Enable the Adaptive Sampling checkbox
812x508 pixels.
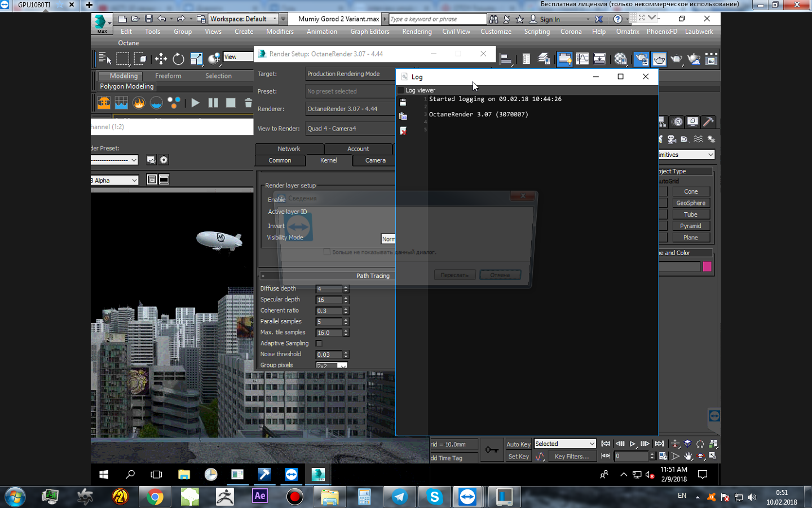click(319, 343)
